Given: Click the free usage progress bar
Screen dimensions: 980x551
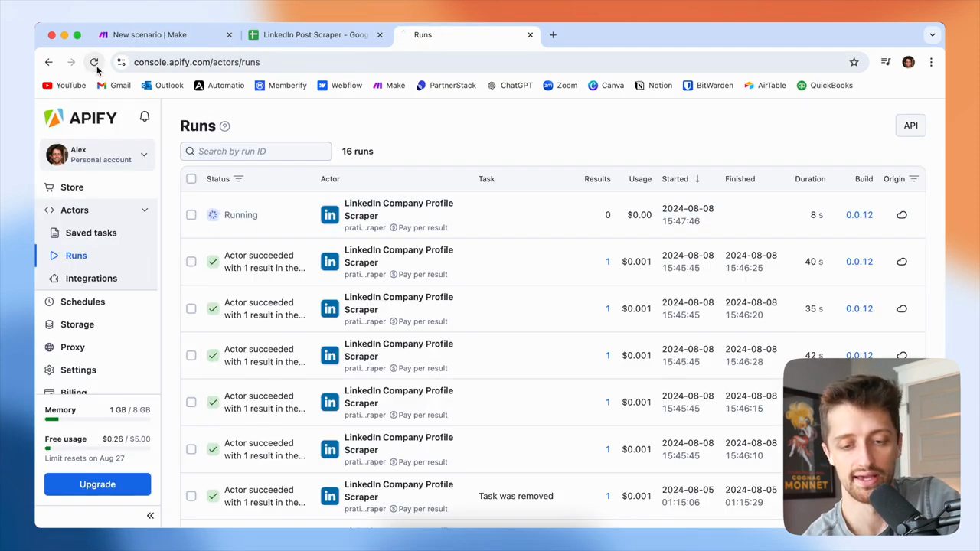Looking at the screenshot, I should (97, 448).
